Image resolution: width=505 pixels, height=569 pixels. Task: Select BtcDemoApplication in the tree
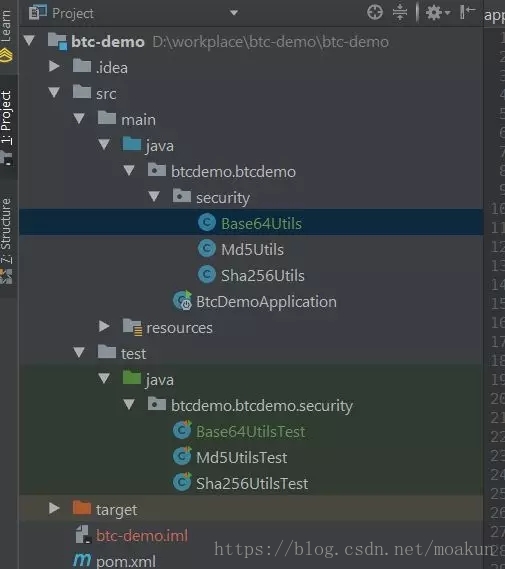266,302
